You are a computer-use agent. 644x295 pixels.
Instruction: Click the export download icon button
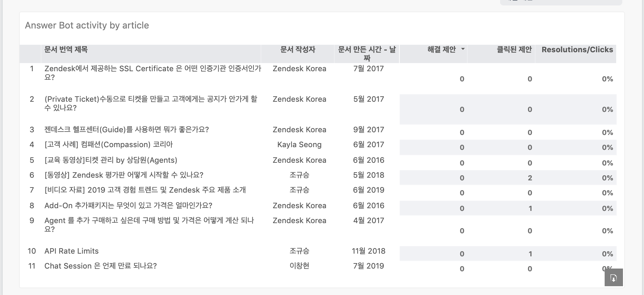613,278
